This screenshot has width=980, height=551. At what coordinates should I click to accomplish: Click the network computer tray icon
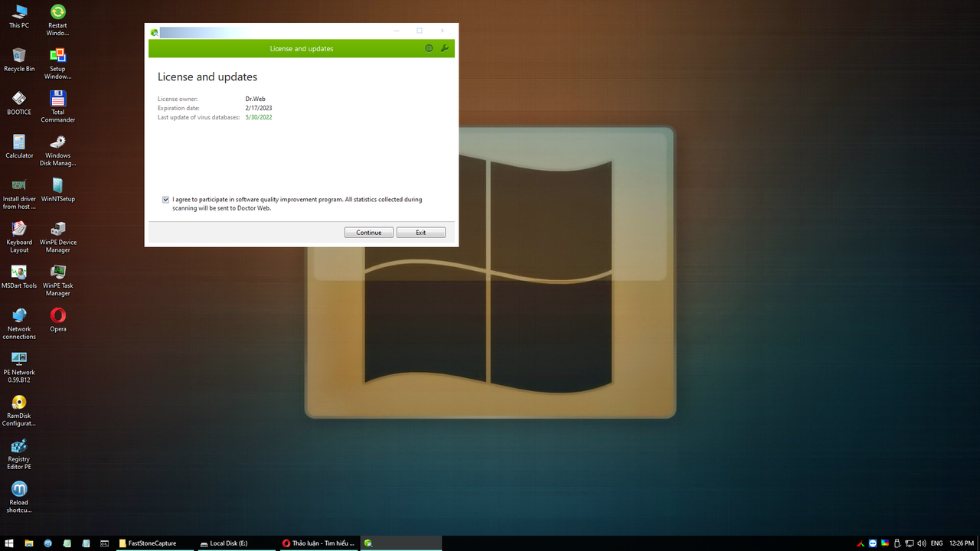pos(910,543)
